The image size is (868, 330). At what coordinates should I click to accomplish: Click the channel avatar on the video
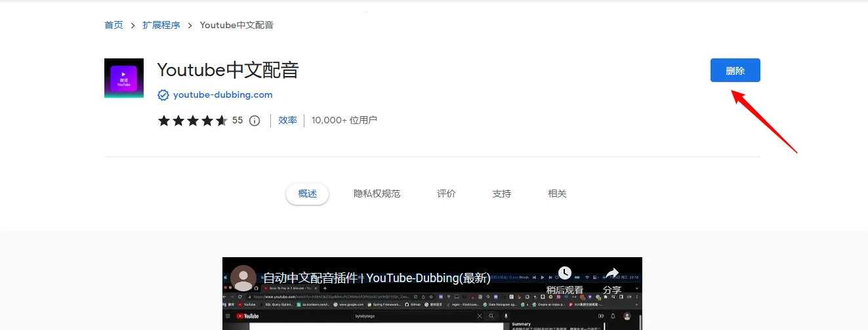pos(243,278)
